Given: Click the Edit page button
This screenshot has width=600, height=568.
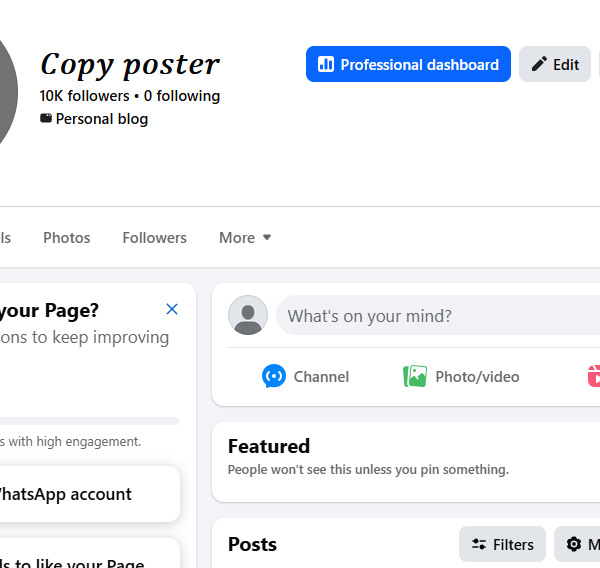Looking at the screenshot, I should point(554,64).
